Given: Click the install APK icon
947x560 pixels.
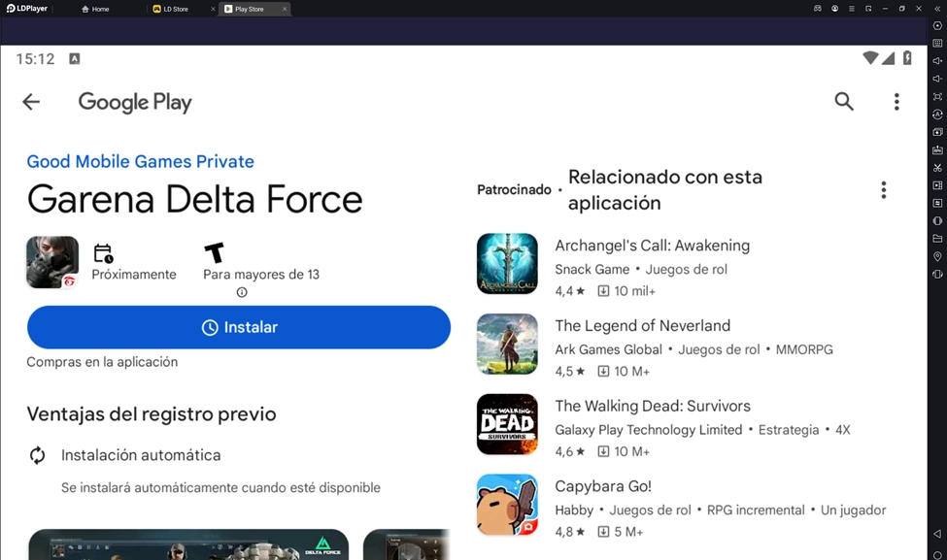Looking at the screenshot, I should tap(937, 149).
